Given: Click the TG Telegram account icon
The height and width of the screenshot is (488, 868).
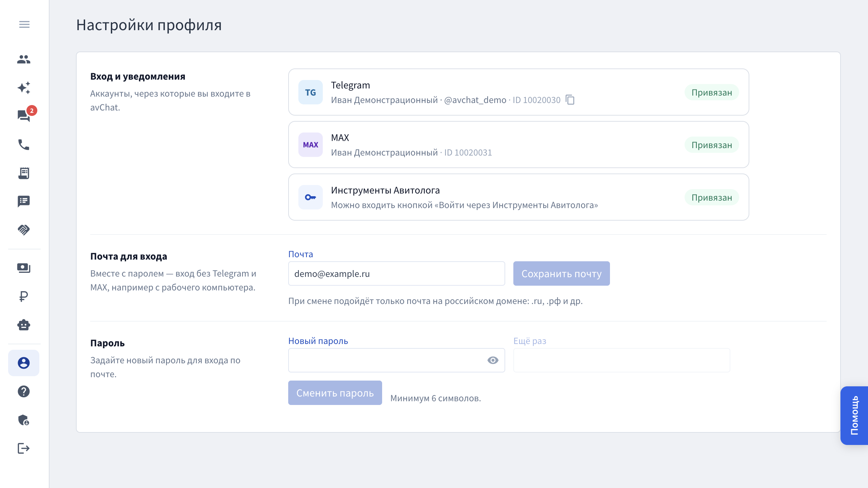Looking at the screenshot, I should tap(311, 92).
